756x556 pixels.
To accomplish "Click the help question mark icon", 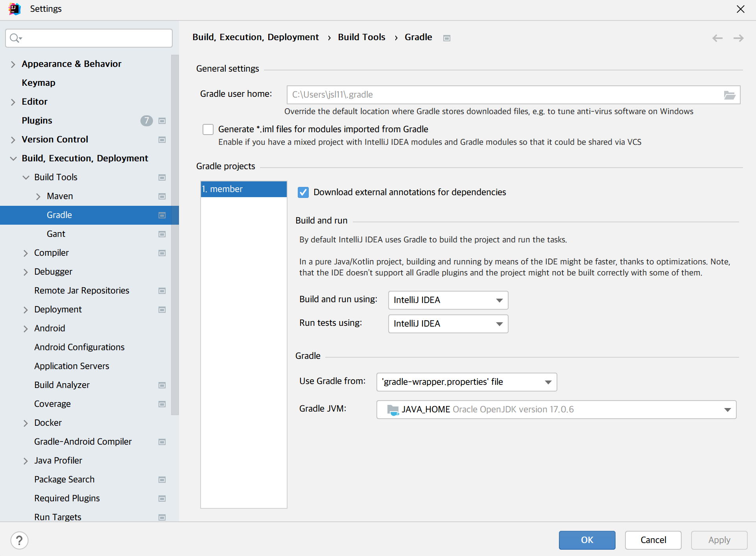I will pos(19,540).
